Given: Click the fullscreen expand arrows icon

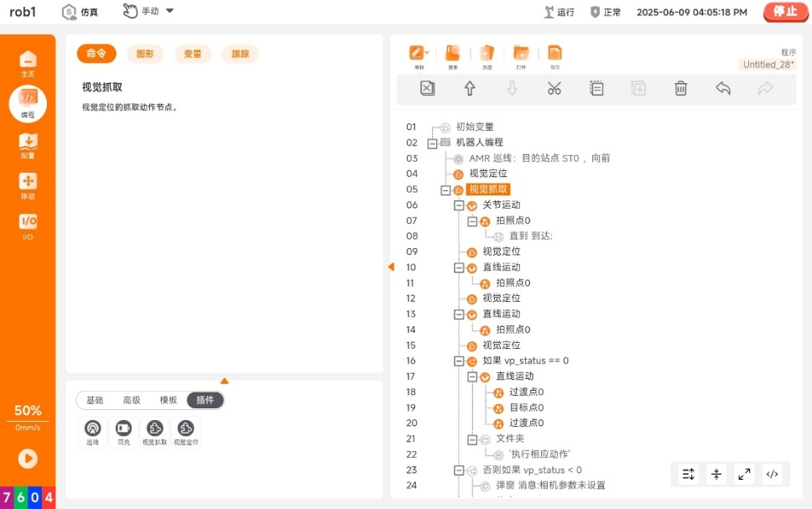Looking at the screenshot, I should 744,474.
